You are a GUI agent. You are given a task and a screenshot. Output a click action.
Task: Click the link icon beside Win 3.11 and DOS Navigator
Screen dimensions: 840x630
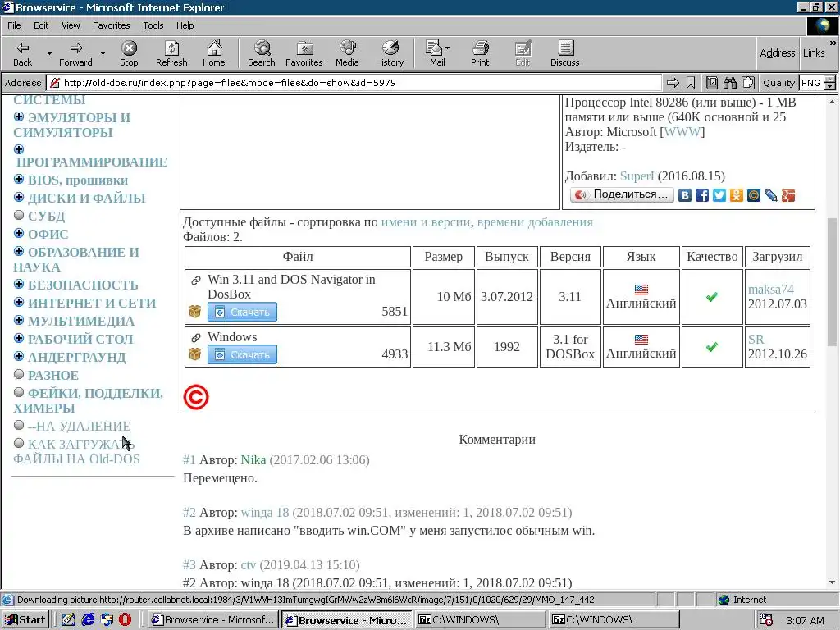195,281
